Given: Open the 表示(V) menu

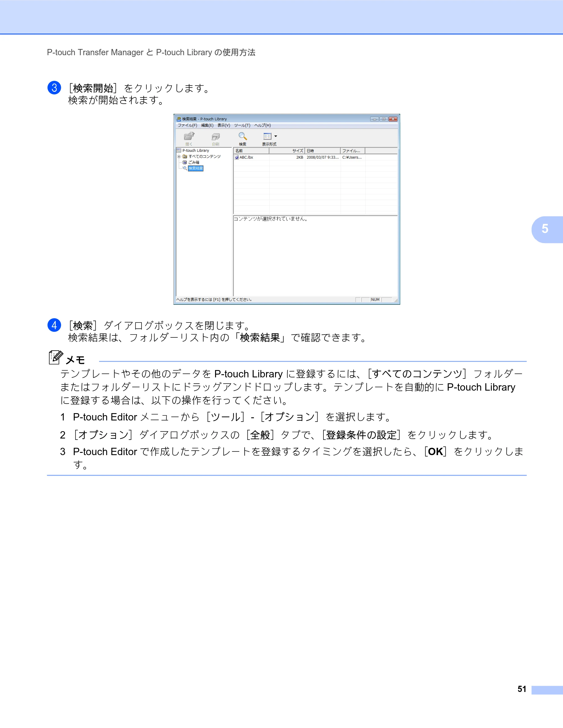Looking at the screenshot, I should coord(224,125).
